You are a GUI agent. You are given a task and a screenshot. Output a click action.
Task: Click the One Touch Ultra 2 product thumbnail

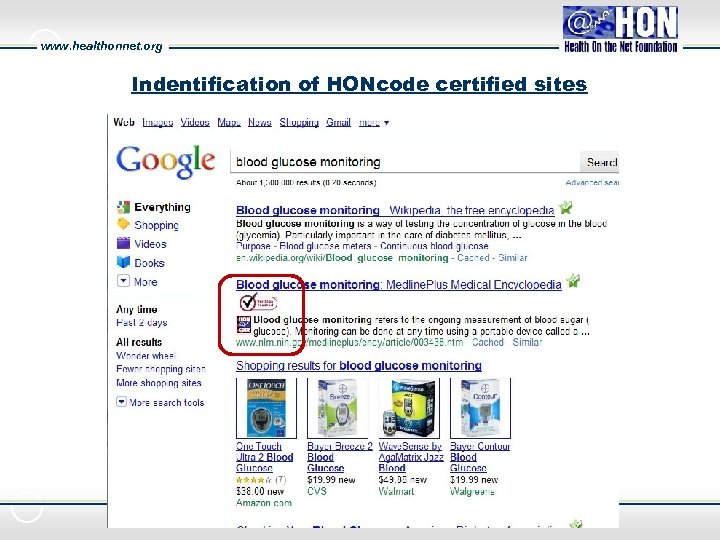[x=266, y=408]
